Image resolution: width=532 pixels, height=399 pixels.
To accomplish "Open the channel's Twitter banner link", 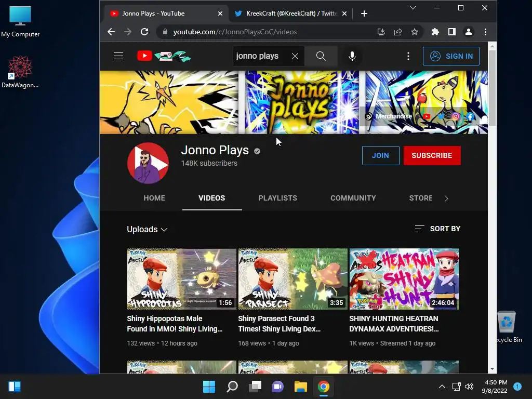I will point(441,116).
